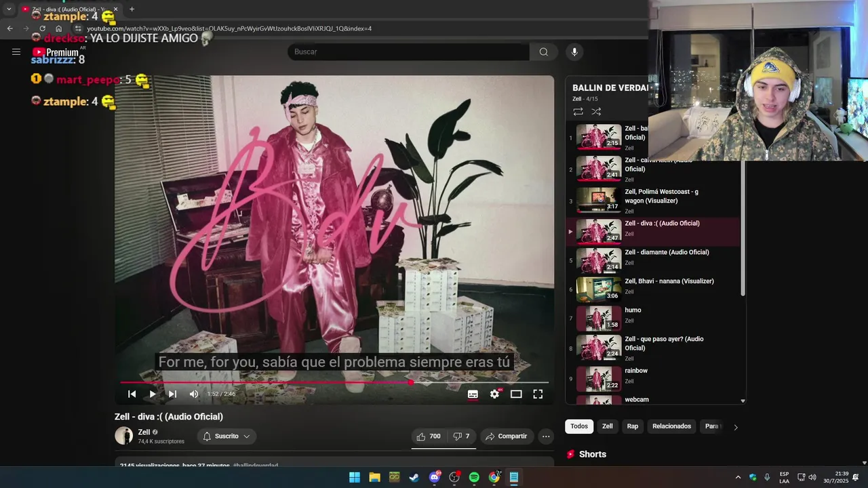Open Zell channel name under the title
Screen dimensions: 868x488
coord(144,432)
